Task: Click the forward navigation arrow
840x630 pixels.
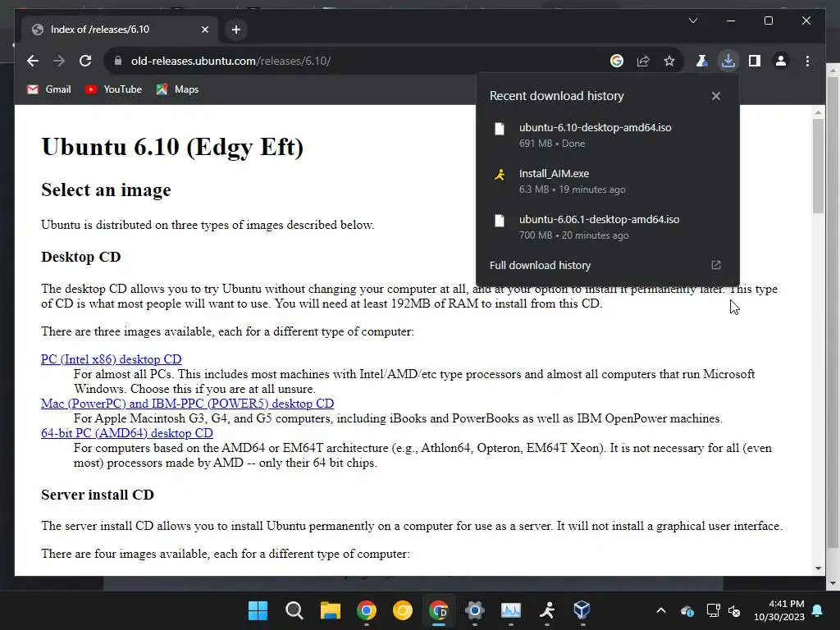Action: tap(59, 61)
